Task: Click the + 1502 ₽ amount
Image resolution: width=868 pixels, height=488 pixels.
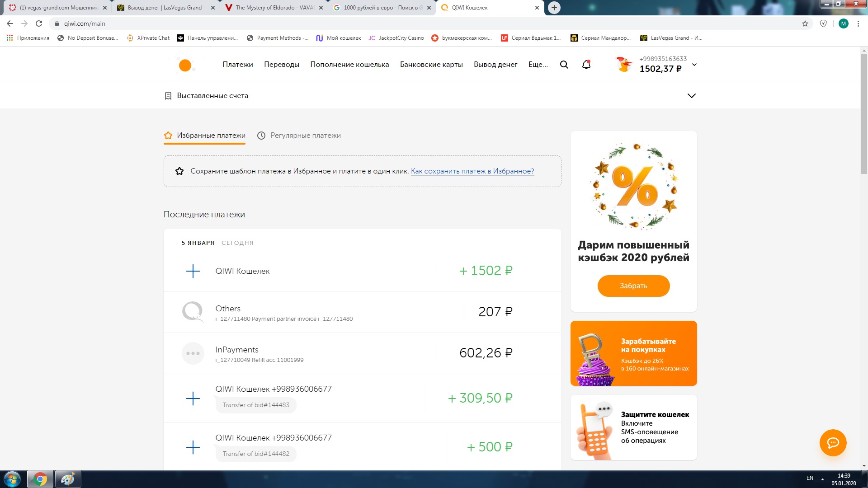Action: (486, 271)
